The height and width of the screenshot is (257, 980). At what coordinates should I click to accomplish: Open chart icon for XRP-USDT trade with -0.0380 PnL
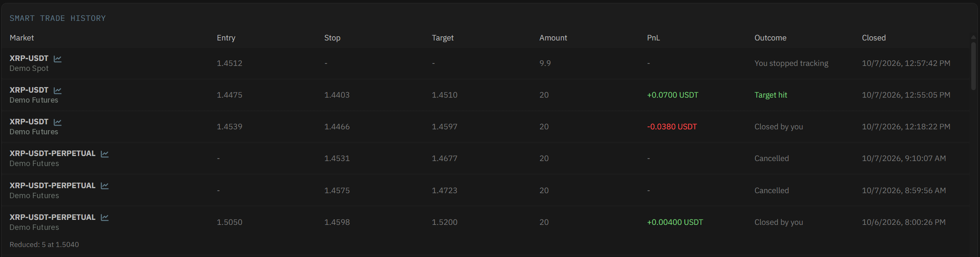[x=57, y=122]
